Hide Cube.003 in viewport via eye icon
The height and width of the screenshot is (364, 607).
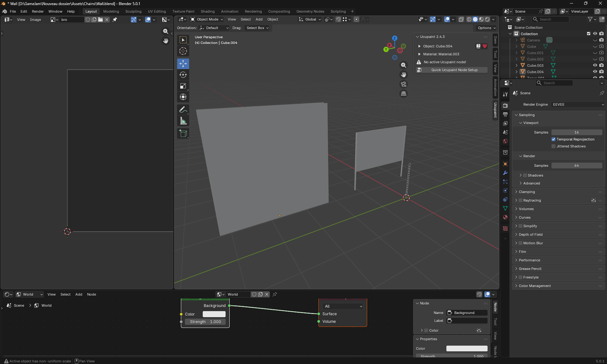595,66
